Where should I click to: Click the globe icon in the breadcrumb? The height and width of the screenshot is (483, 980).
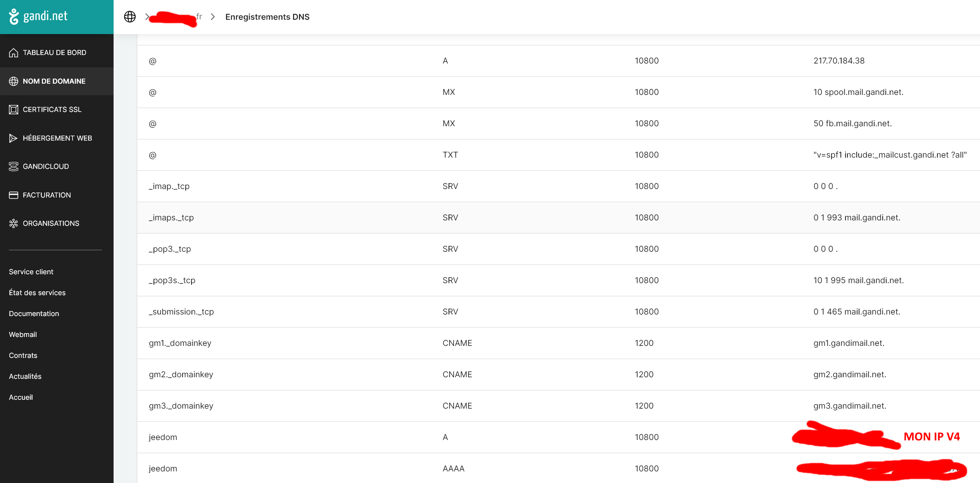pyautogui.click(x=130, y=17)
